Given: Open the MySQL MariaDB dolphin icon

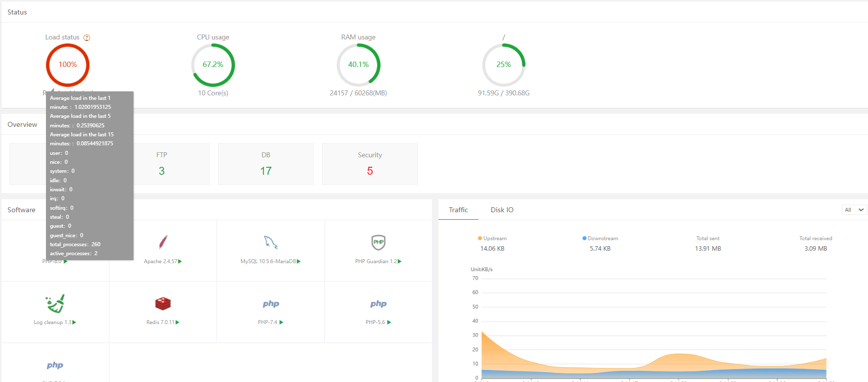Looking at the screenshot, I should pos(270,242).
